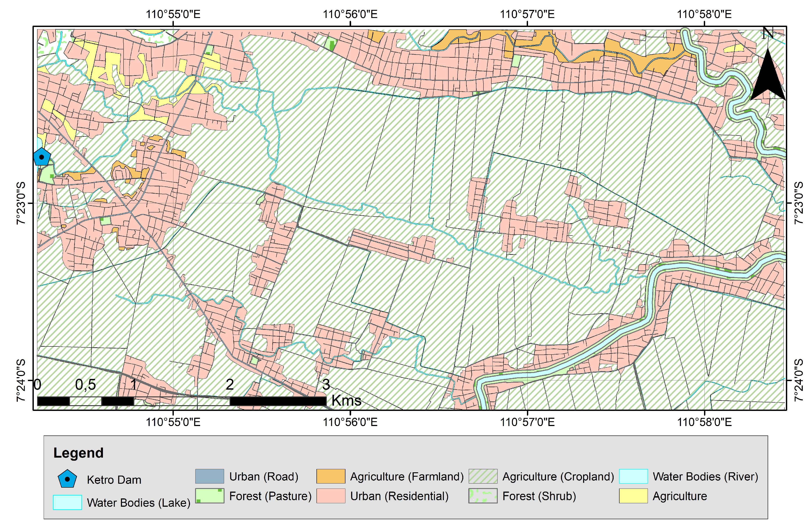The height and width of the screenshot is (528, 812).
Task: Click the left 7°23'0"S latitude label
Action: pyautogui.click(x=21, y=203)
